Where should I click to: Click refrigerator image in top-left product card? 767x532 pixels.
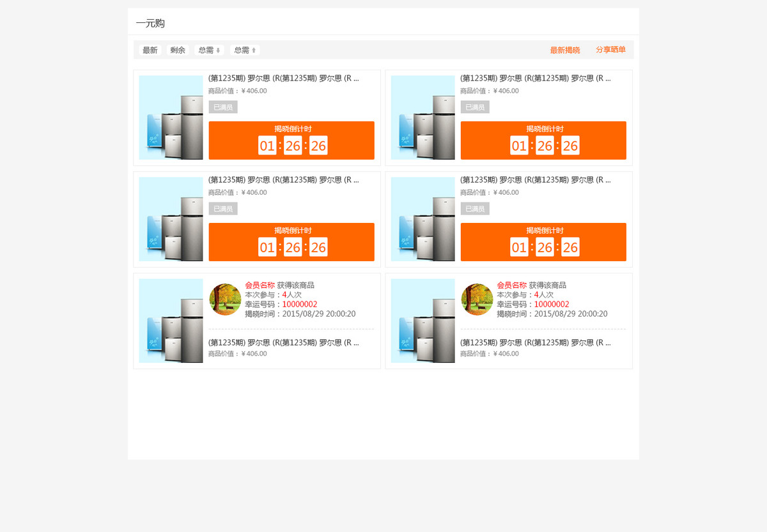171,118
